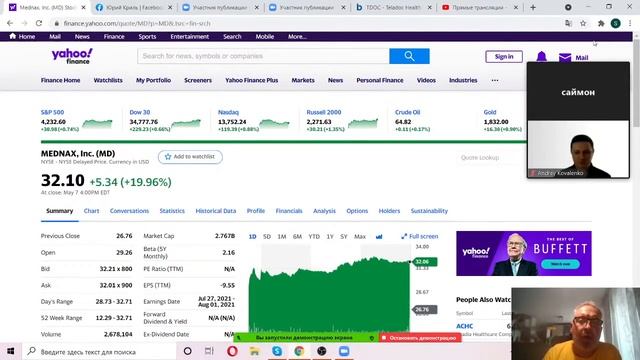Open Watchlists in the finance nav
Image resolution: width=640 pixels, height=360 pixels.
click(108, 80)
